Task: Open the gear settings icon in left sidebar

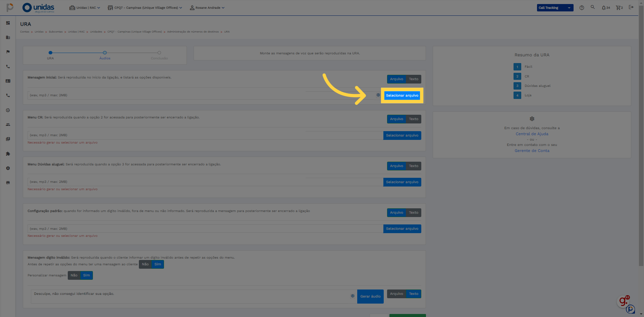Action: coord(8,168)
